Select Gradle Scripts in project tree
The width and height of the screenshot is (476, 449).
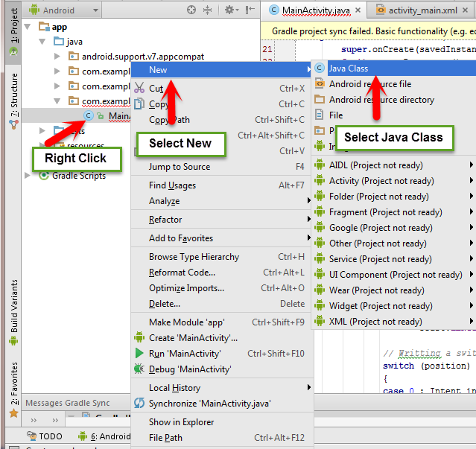click(x=79, y=176)
